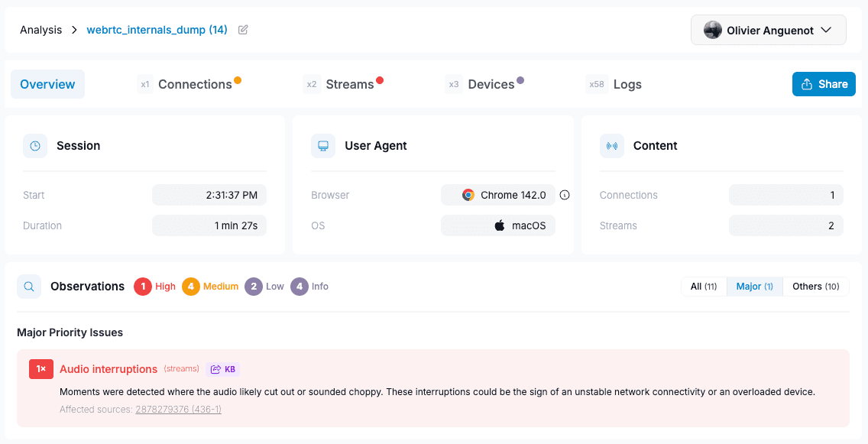Open the KB link icon on Audio interruptions

(x=223, y=369)
